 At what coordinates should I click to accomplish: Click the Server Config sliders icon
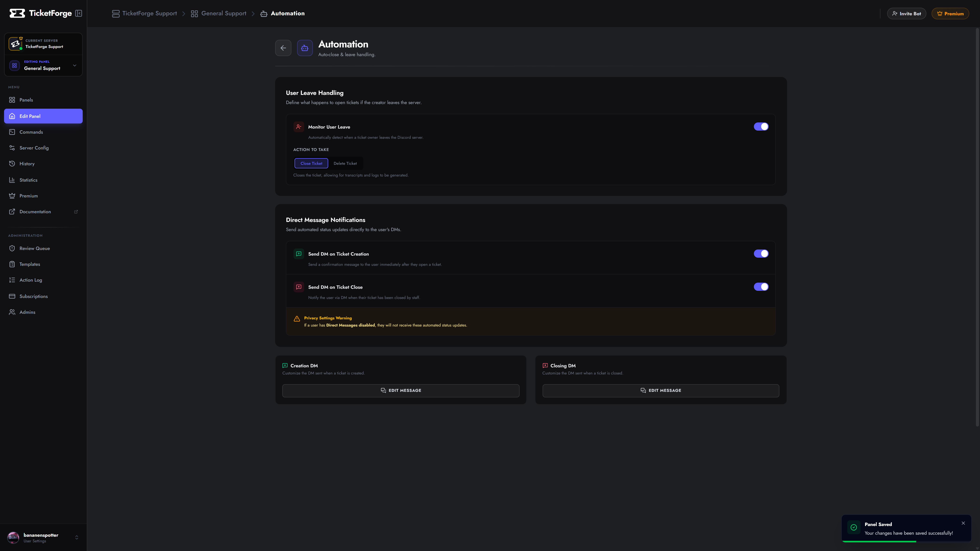point(12,148)
